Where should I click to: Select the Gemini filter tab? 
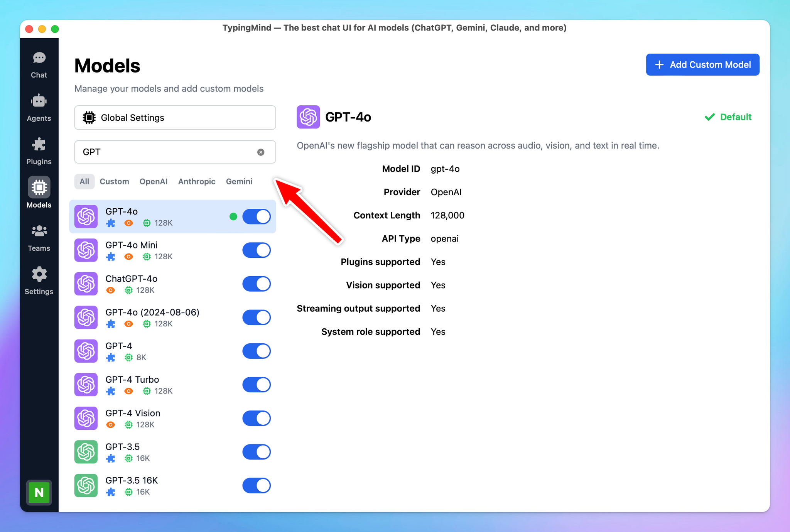[x=239, y=182]
